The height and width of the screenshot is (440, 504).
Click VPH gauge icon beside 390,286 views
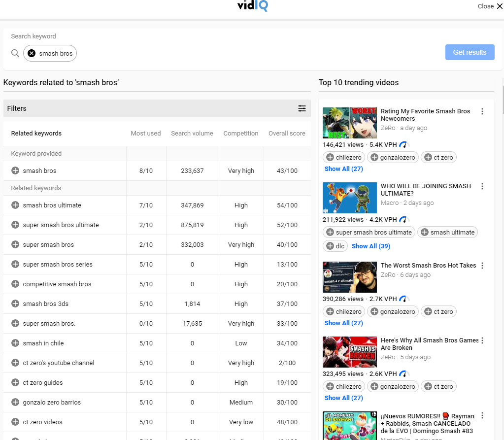coord(403,299)
